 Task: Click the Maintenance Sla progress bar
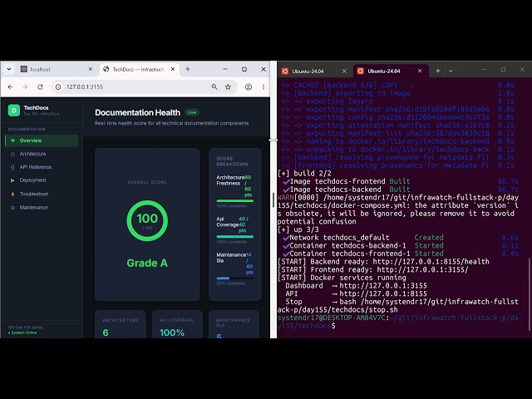pos(234,278)
